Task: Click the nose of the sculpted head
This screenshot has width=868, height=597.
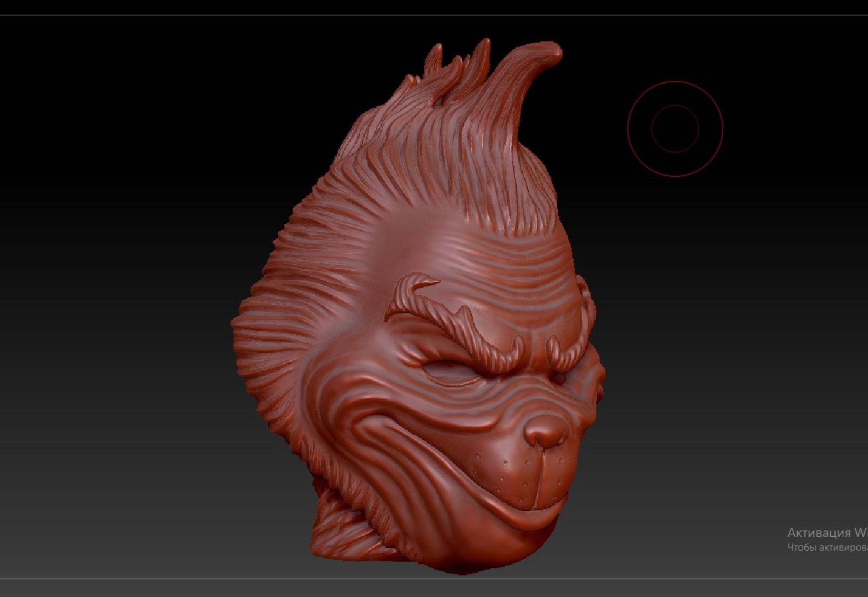Action: click(546, 431)
